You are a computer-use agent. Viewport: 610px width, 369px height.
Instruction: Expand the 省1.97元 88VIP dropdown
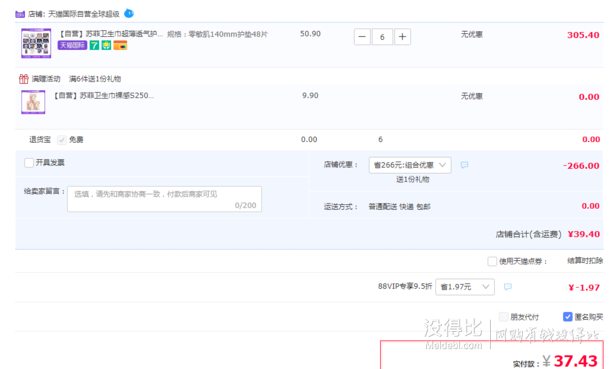coord(465,287)
